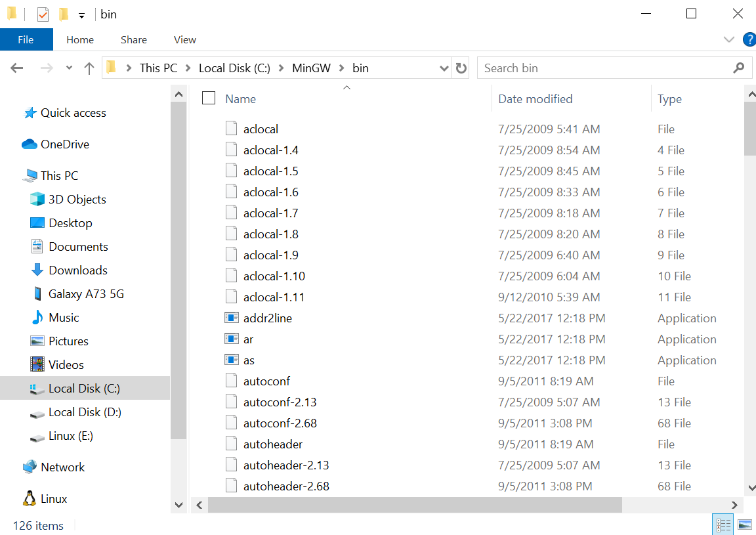Open the Customize Quick Access Toolbar dropdown
The height and width of the screenshot is (535, 756).
81,16
